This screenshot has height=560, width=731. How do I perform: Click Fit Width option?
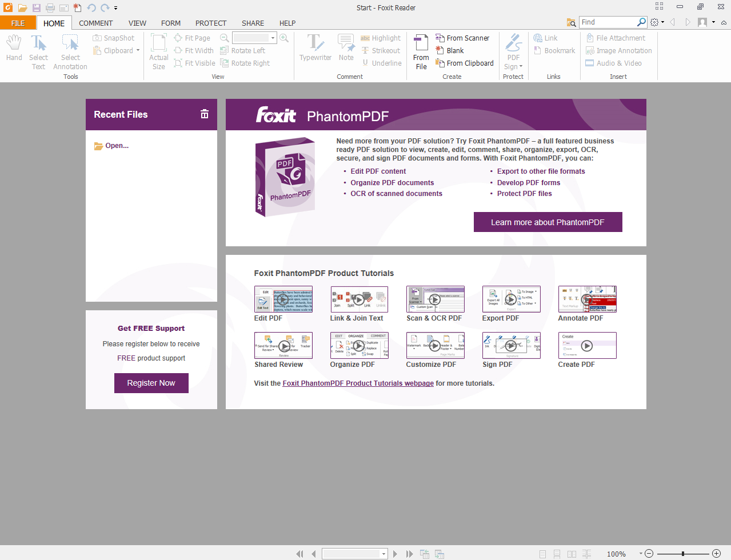194,51
